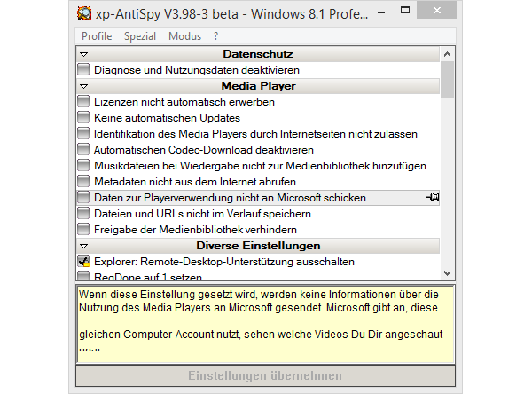Image resolution: width=532 pixels, height=394 pixels.
Task: Click the vertical scrollbar thumb of list
Action: tap(447, 80)
